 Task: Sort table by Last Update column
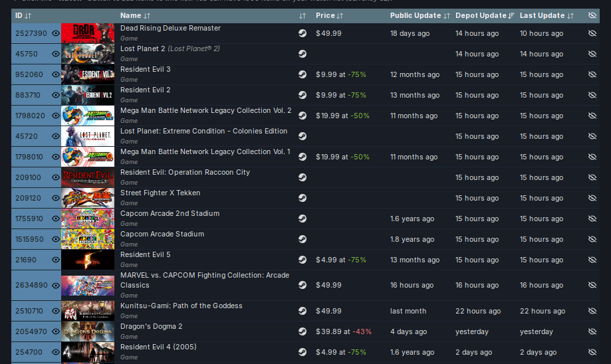pyautogui.click(x=547, y=15)
